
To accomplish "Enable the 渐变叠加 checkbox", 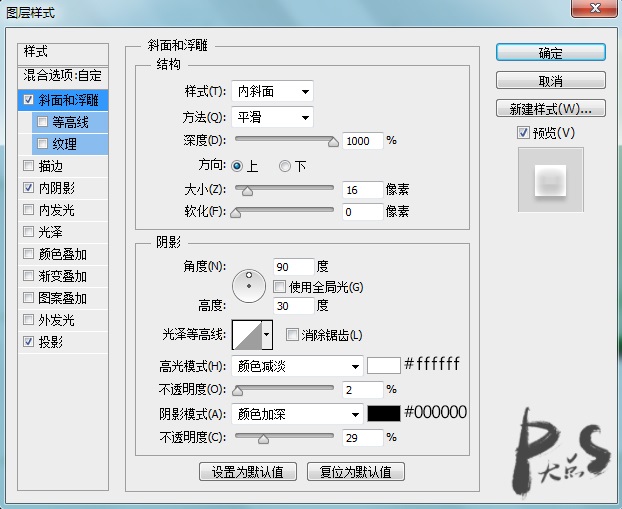I will (x=28, y=275).
